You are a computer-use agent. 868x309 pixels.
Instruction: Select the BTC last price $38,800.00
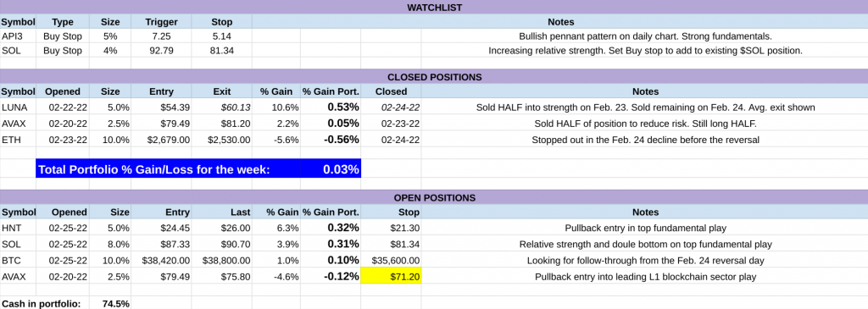(x=221, y=261)
